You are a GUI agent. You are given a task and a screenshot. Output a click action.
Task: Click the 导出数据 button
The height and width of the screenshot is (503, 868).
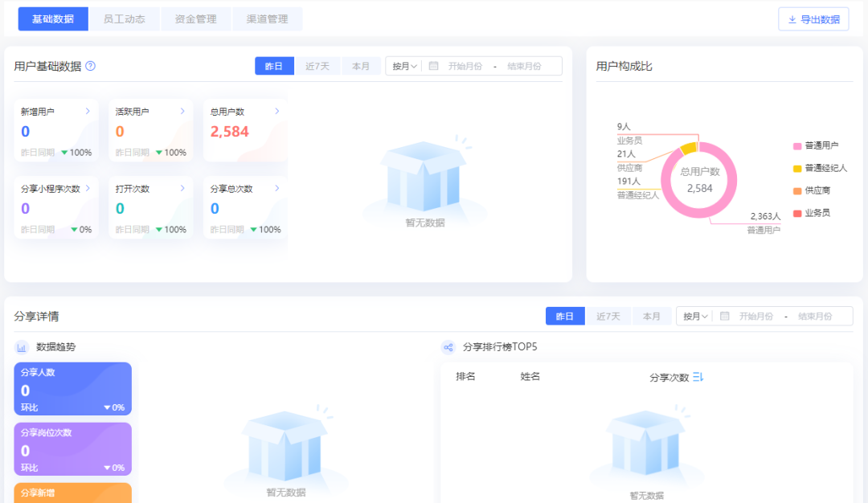(x=813, y=19)
